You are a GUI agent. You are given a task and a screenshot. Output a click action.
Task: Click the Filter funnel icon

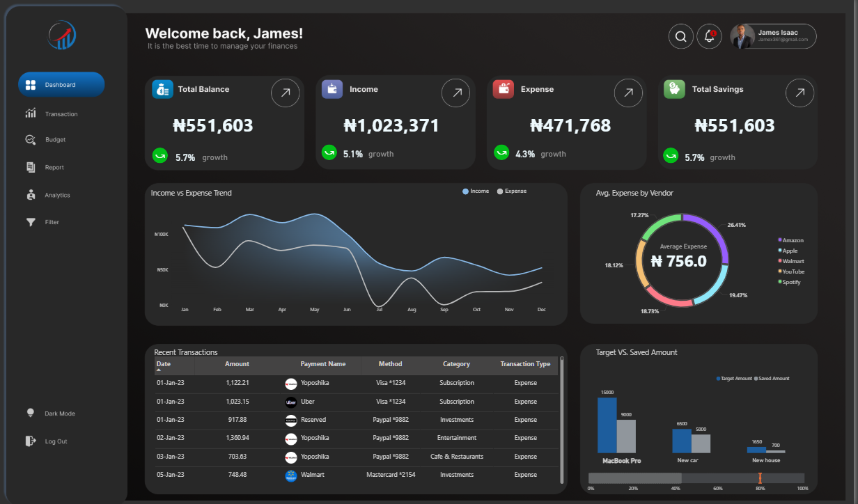[31, 223]
